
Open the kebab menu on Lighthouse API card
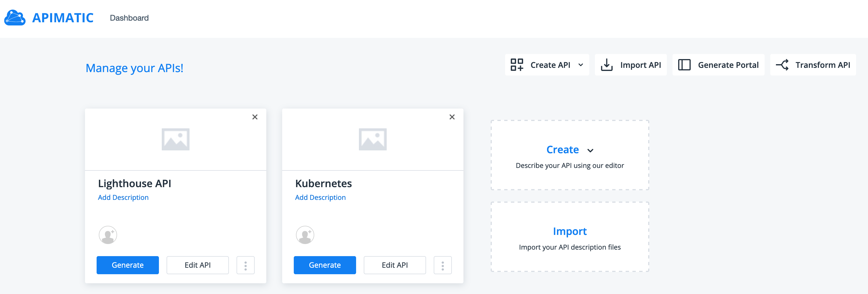point(246,265)
